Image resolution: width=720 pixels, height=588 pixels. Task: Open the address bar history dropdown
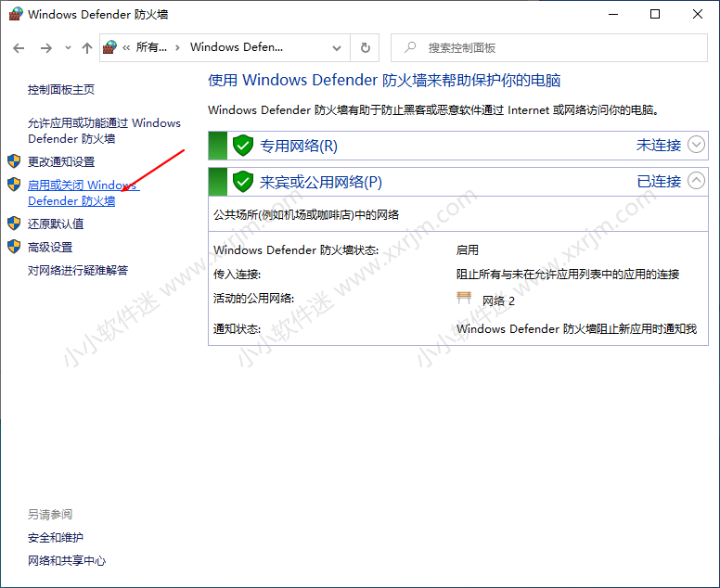(339, 48)
